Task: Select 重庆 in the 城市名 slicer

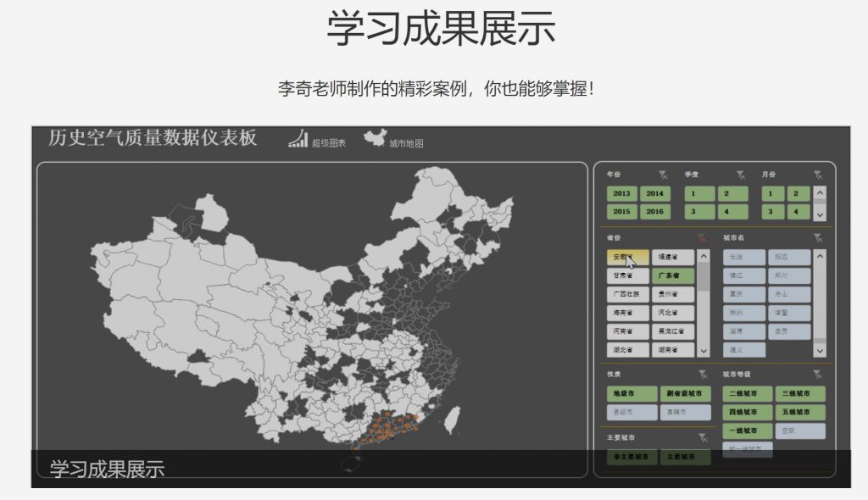Action: [x=744, y=294]
